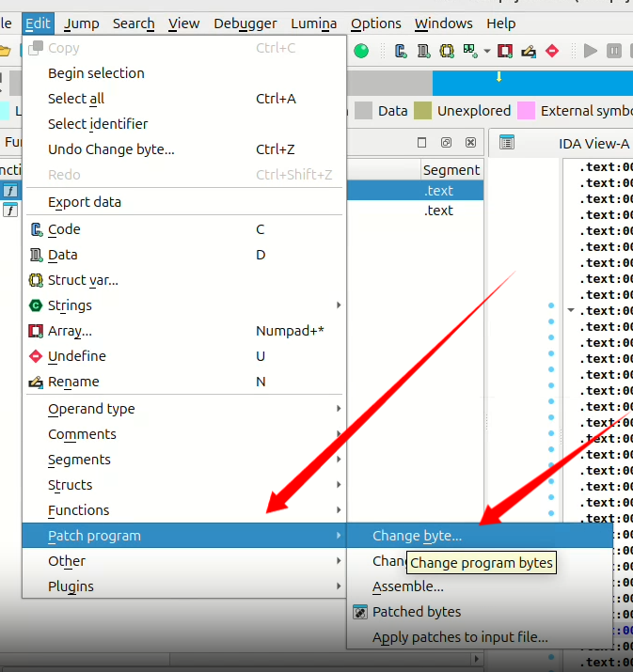Click the Array toolbar icon
The image size is (633, 672).
coord(505,51)
